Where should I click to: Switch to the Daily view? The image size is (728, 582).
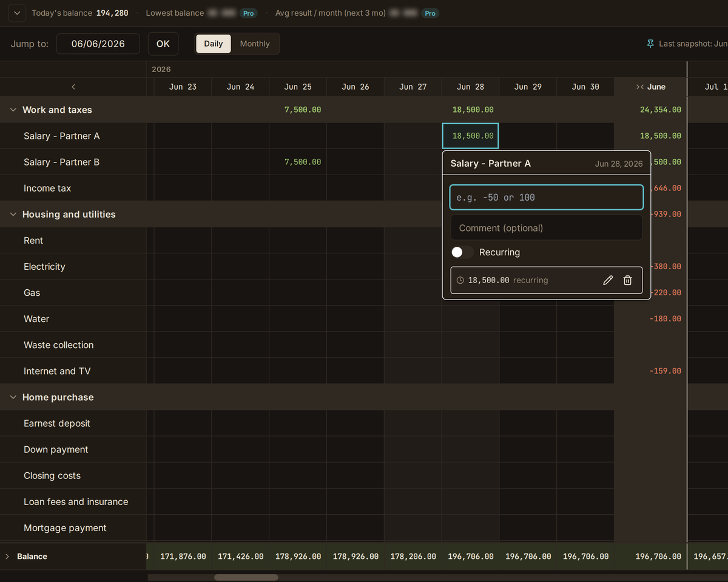(x=214, y=44)
